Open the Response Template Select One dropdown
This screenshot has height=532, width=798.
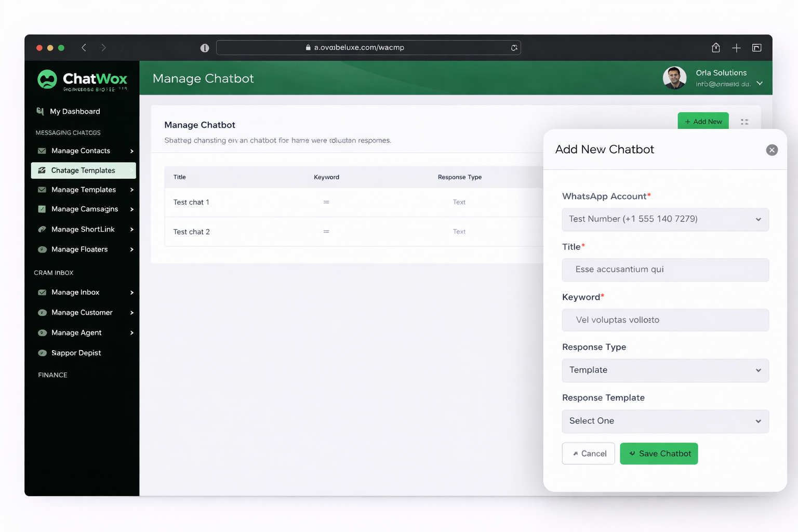[x=665, y=421]
